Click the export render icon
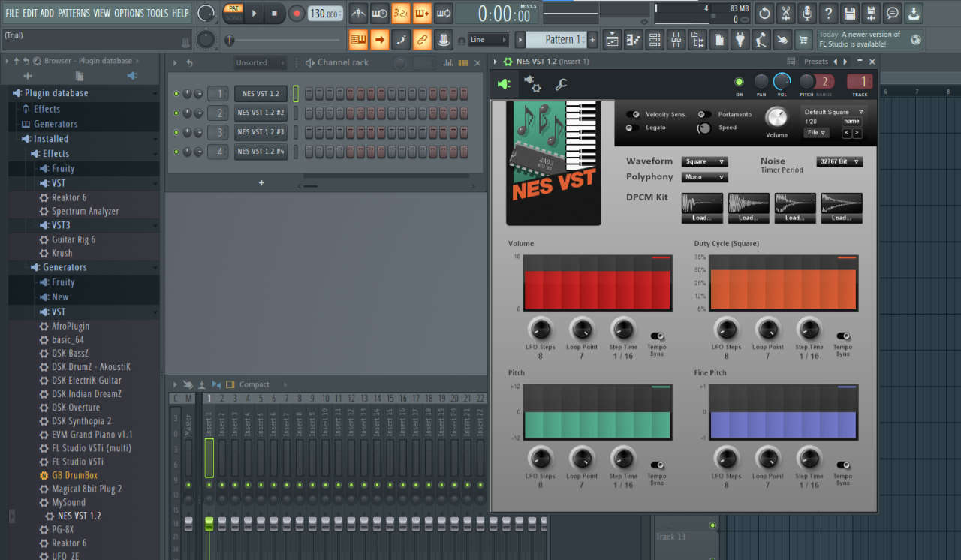Viewport: 961px width, 560px height. 871,13
